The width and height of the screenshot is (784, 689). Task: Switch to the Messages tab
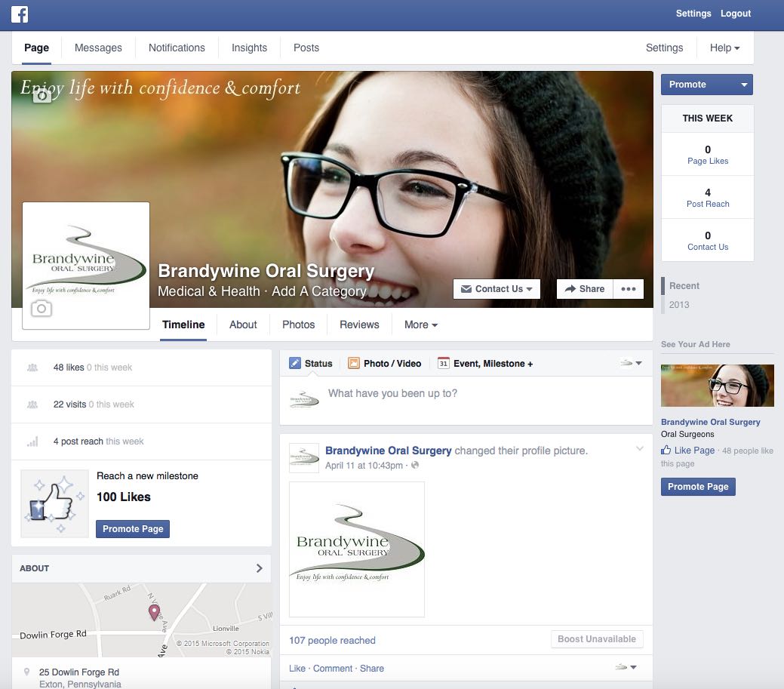98,48
